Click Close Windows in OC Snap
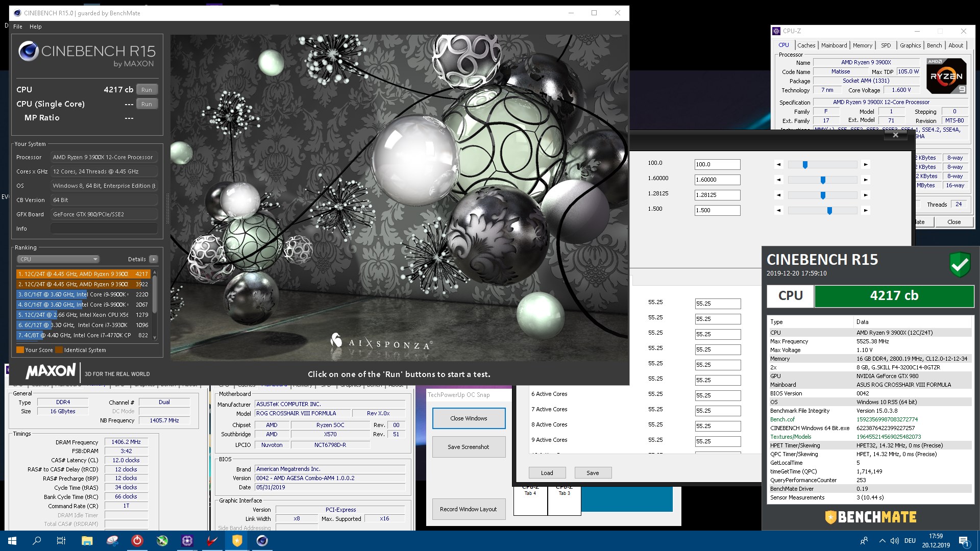Screen dimensions: 980x551 click(x=469, y=418)
